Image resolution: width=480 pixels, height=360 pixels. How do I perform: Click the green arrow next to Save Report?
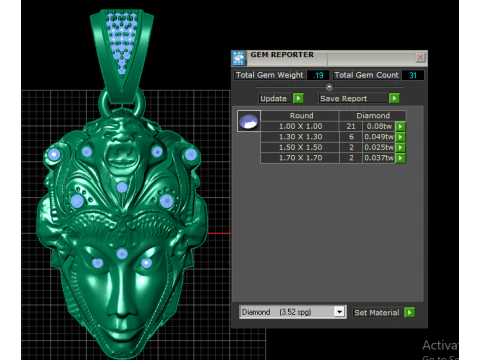pyautogui.click(x=394, y=98)
